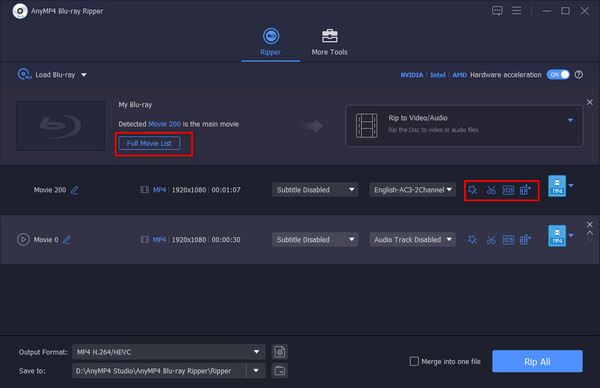600x388 pixels.
Task: Open the English-AC3-2Channel audio dropdown
Action: tap(412, 190)
